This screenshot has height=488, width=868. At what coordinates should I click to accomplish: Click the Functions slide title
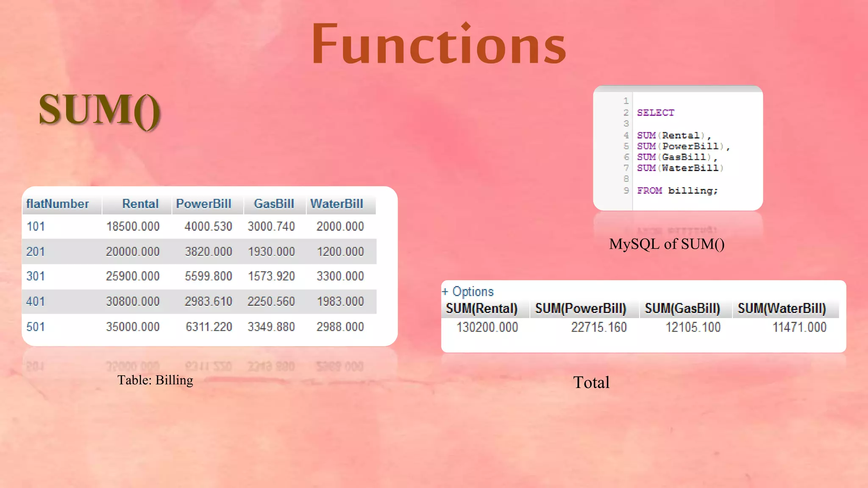click(439, 45)
